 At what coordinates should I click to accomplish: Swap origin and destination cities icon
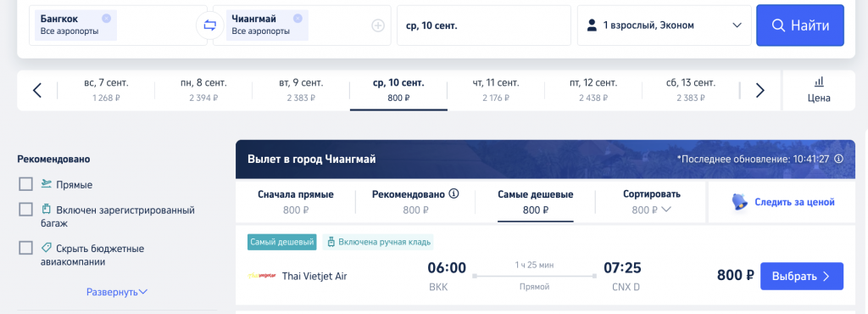click(210, 25)
